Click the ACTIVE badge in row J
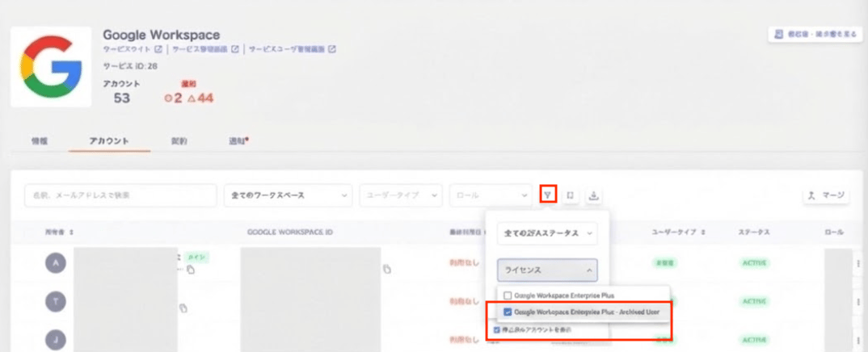The image size is (868, 352). click(x=753, y=339)
